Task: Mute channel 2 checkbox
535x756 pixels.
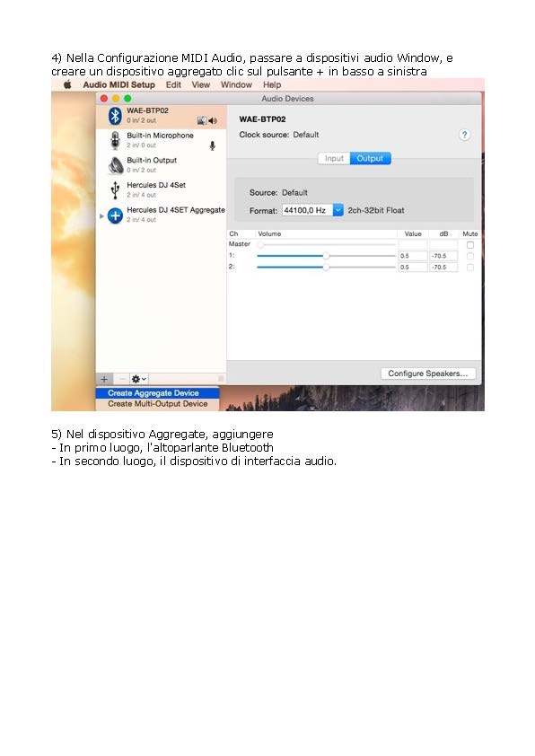Action: click(470, 267)
